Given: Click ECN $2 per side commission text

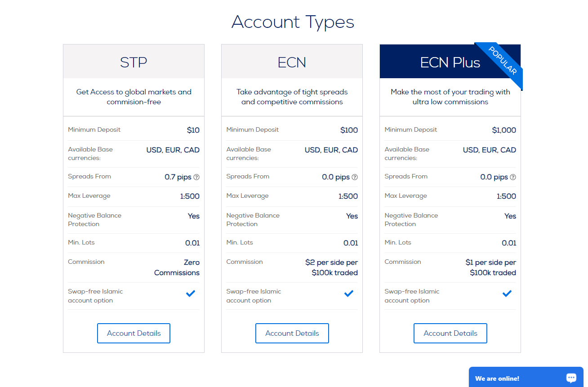Looking at the screenshot, I should (331, 267).
